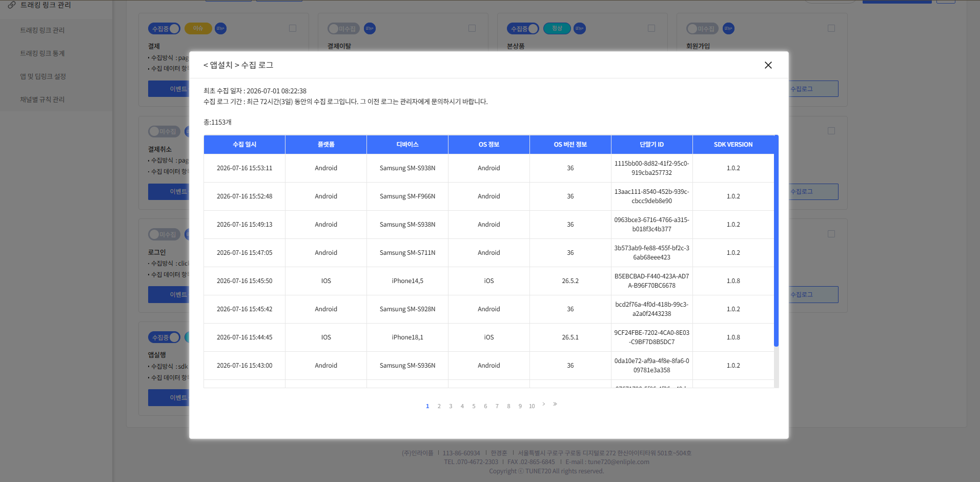The width and height of the screenshot is (980, 482).
Task: Click the 수집 일시 column header
Action: tap(244, 145)
